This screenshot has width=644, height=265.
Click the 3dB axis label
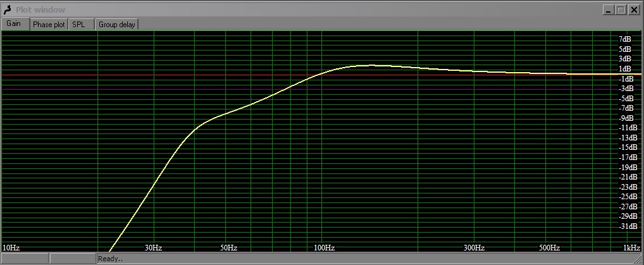coord(624,59)
